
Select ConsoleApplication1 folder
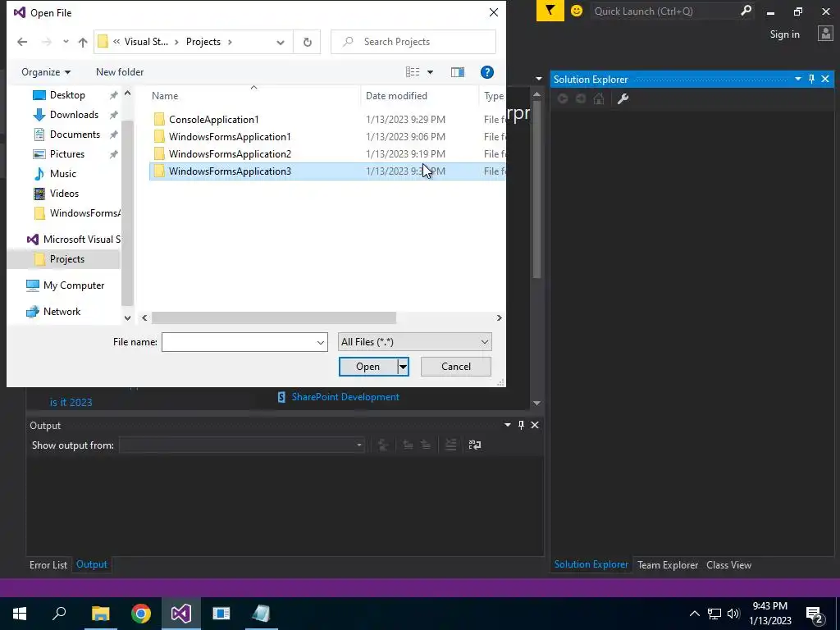[213, 120]
